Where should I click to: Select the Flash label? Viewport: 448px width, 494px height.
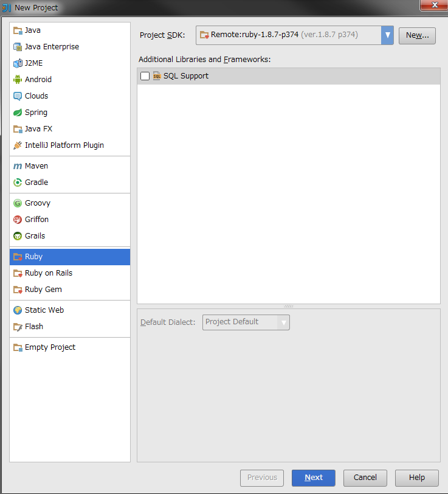click(x=34, y=326)
